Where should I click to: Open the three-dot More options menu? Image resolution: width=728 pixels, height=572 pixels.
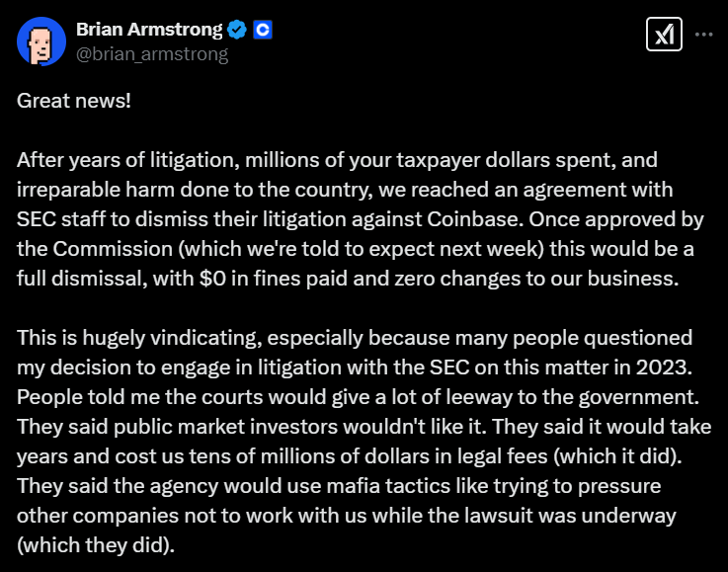(703, 35)
